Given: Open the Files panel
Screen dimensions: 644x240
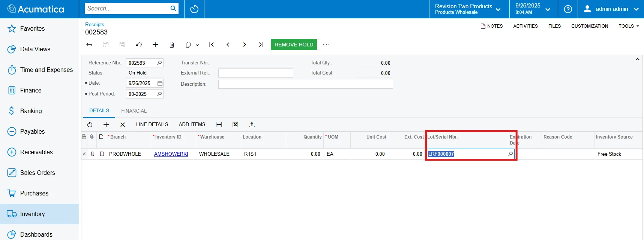Looking at the screenshot, I should [554, 26].
